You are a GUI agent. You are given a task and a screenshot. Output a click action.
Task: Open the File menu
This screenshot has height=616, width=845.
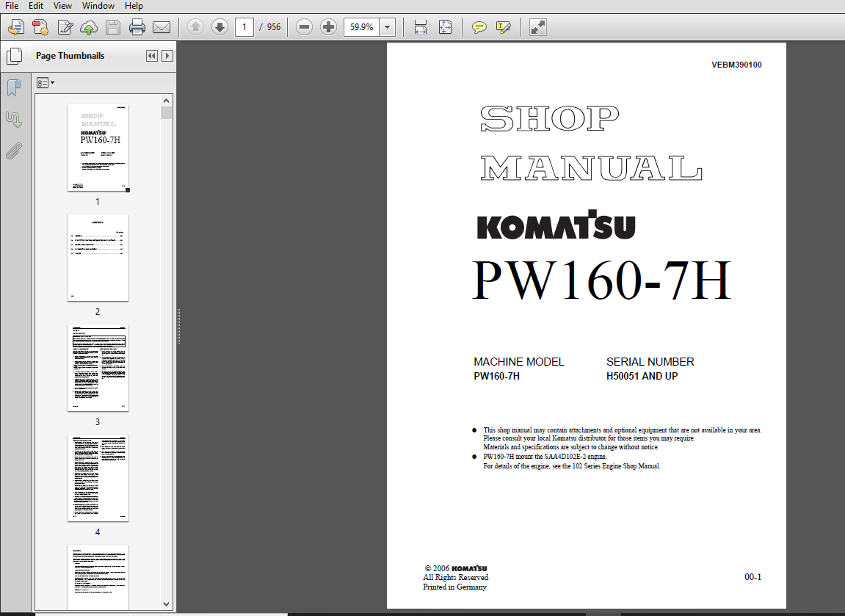pos(11,6)
